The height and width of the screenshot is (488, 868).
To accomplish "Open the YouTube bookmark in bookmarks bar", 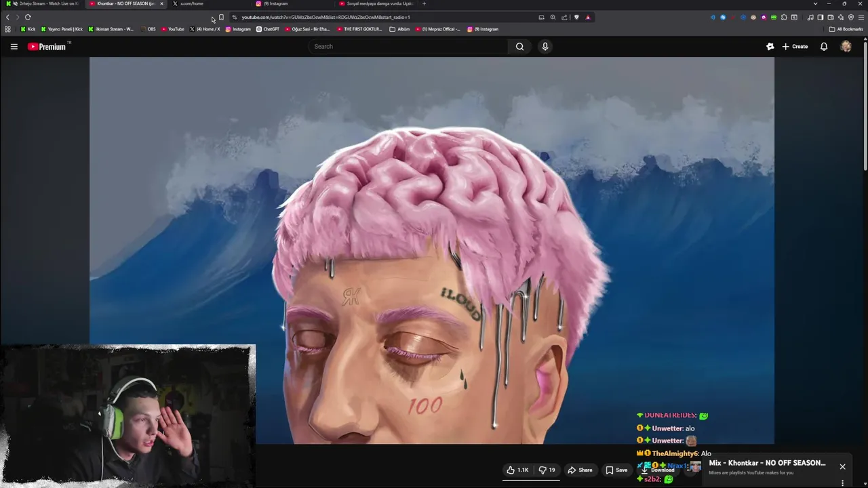I will pos(173,29).
